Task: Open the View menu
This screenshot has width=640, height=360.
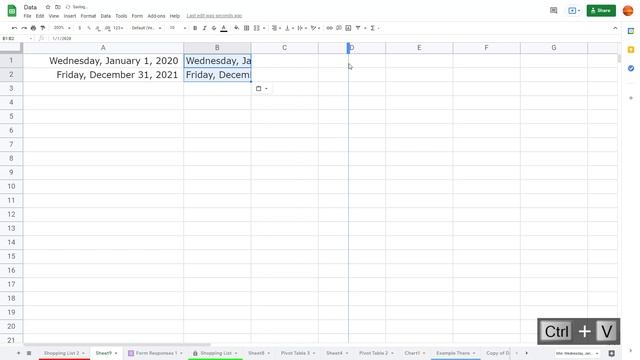Action: pos(54,16)
